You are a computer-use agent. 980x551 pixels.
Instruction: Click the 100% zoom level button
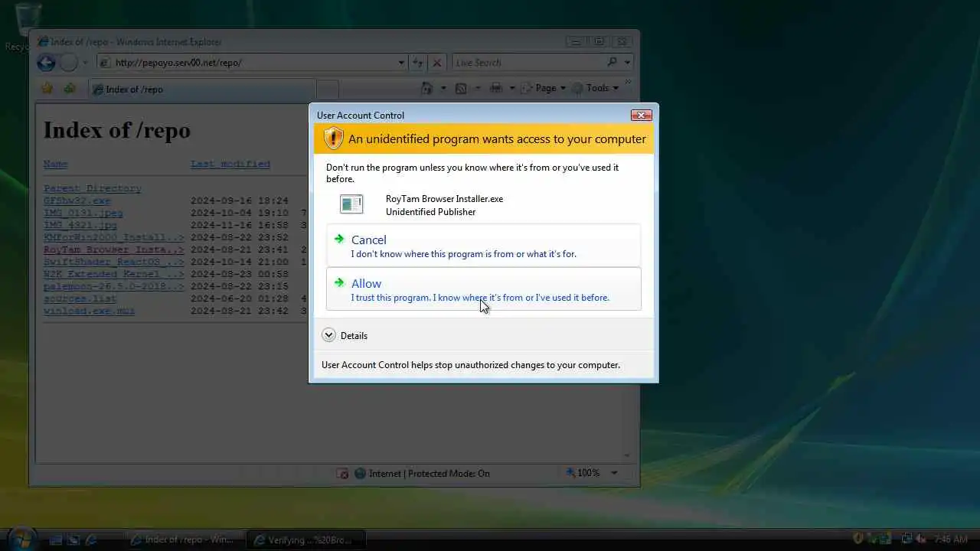click(x=583, y=473)
